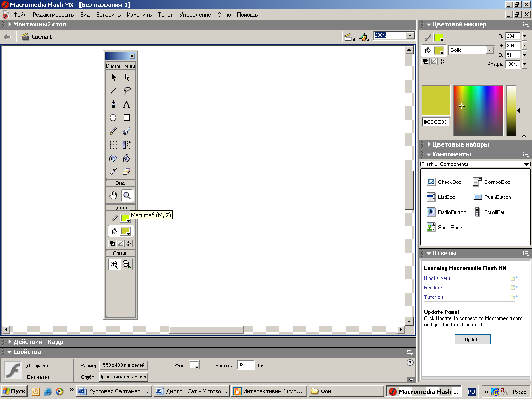Open Edit Symbols icon menu
This screenshot has width=532, height=399.
[x=364, y=37]
